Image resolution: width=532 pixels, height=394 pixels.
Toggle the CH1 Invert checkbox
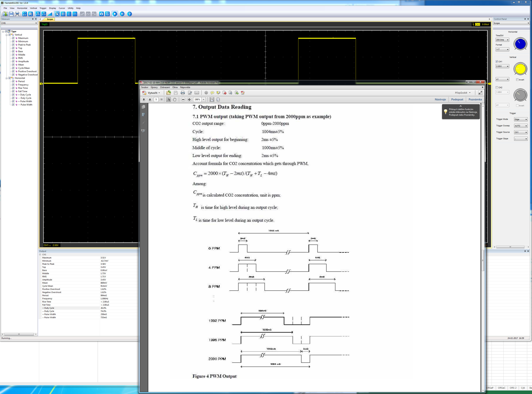pos(517,80)
